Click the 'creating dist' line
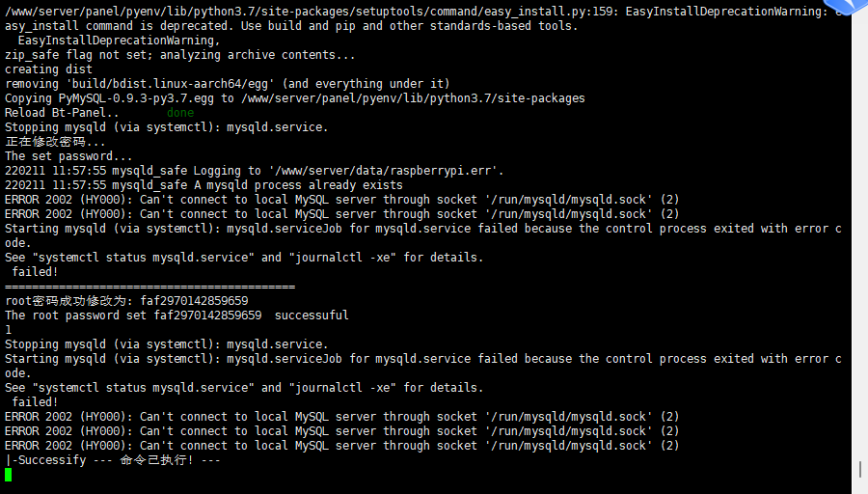The height and width of the screenshot is (494, 868). click(x=49, y=69)
